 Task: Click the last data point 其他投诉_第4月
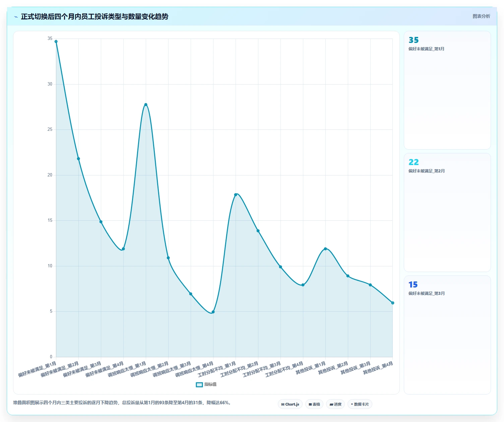393,303
